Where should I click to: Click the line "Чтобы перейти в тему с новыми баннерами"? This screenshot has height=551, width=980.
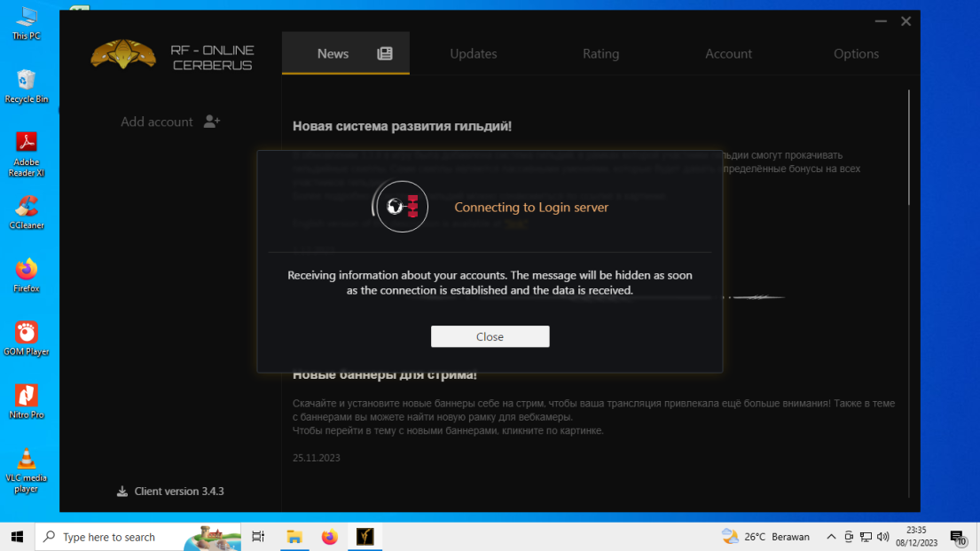(x=448, y=430)
